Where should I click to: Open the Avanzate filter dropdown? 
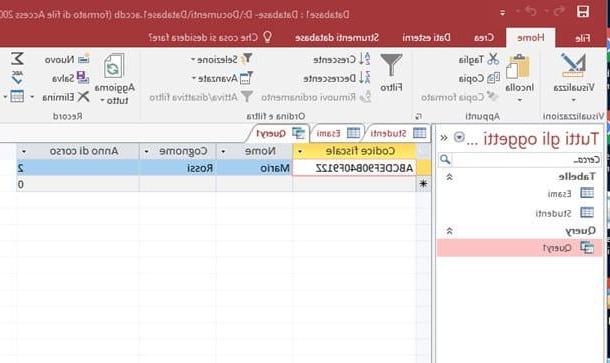pos(222,78)
